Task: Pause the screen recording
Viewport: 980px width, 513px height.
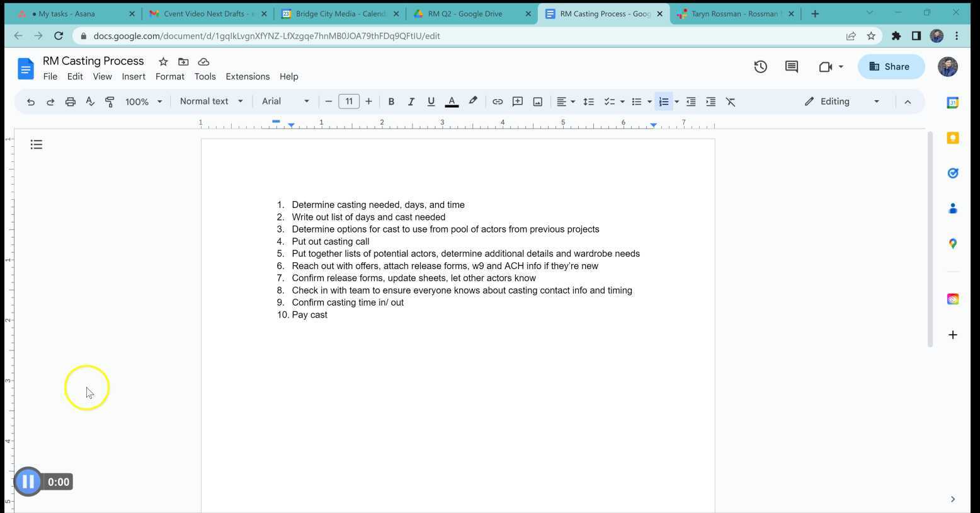Action: click(28, 481)
